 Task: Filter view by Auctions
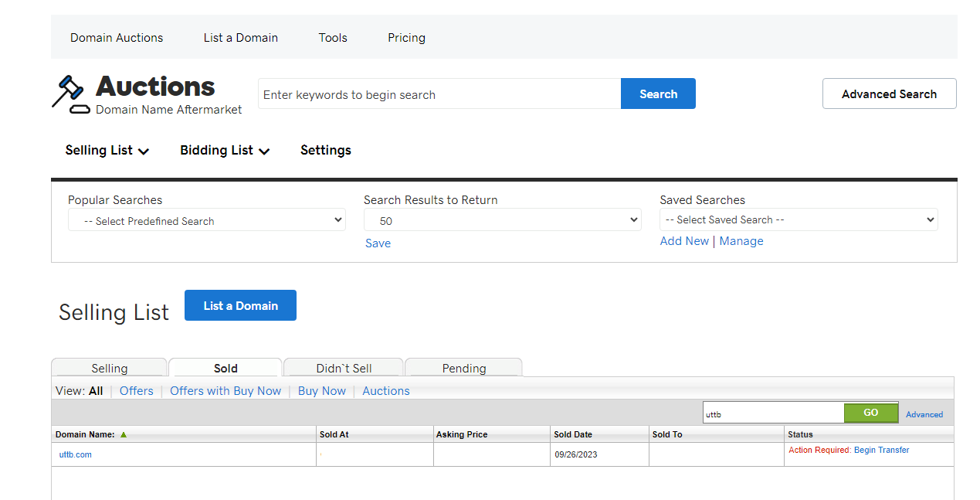[386, 391]
